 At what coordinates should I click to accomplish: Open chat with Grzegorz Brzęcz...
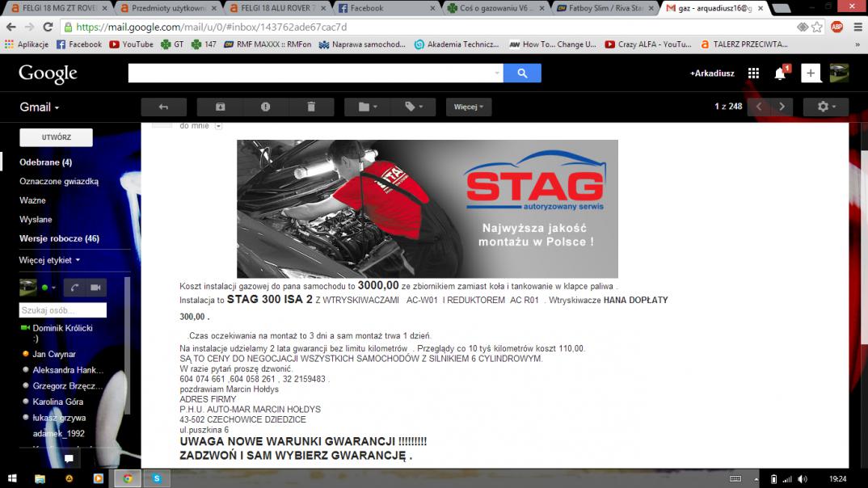67,386
